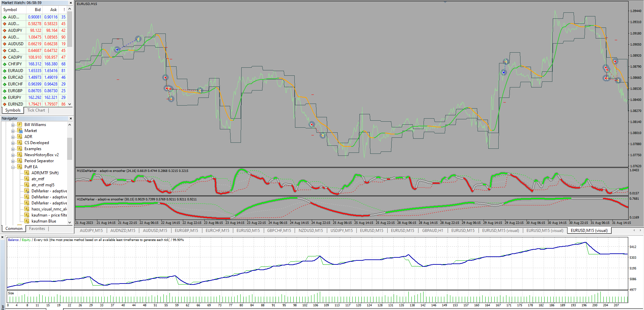Open the GBPAUD,H1 chart tab
644x310 pixels.
433,231
